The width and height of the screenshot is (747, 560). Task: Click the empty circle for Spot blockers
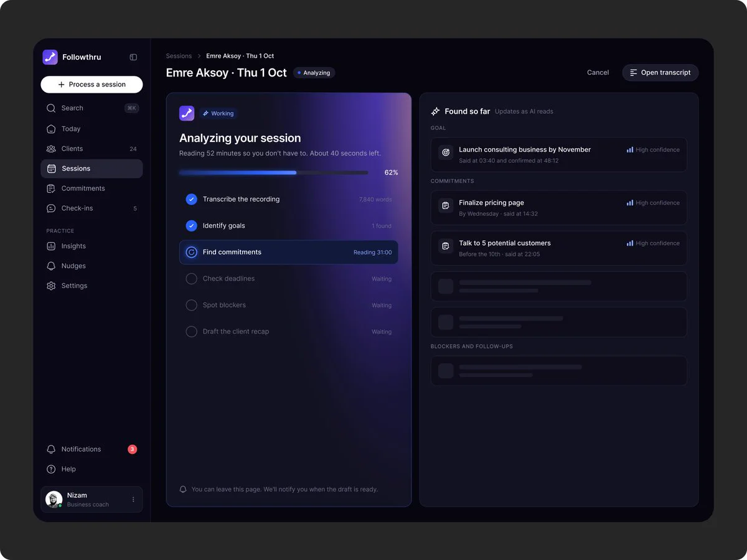192,305
